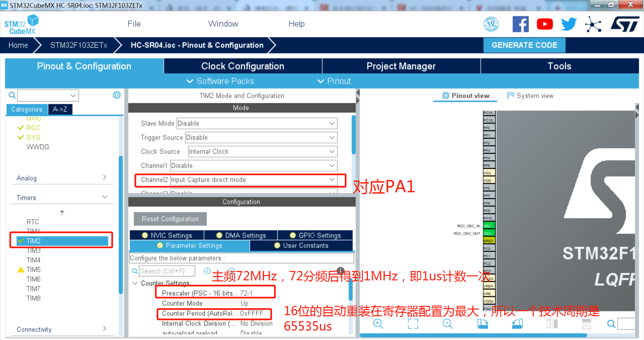The image size is (644, 340).
Task: Rotate the chip clockwise
Action: 483,324
